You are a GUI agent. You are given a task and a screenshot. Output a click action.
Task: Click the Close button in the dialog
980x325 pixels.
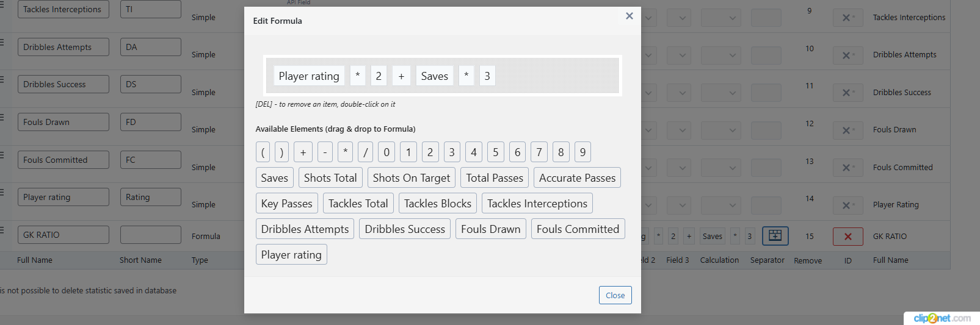tap(615, 295)
